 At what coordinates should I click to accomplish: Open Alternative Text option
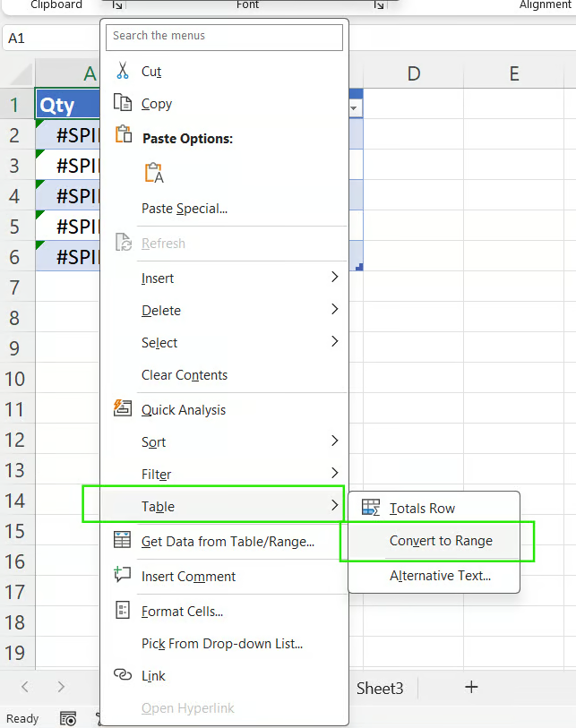440,576
